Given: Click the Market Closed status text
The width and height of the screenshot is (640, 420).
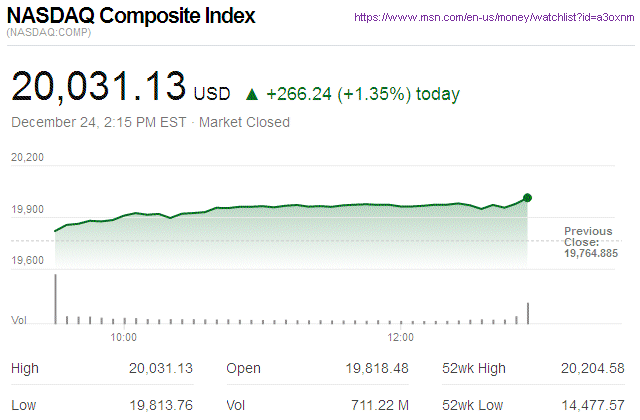Looking at the screenshot, I should click(246, 122).
